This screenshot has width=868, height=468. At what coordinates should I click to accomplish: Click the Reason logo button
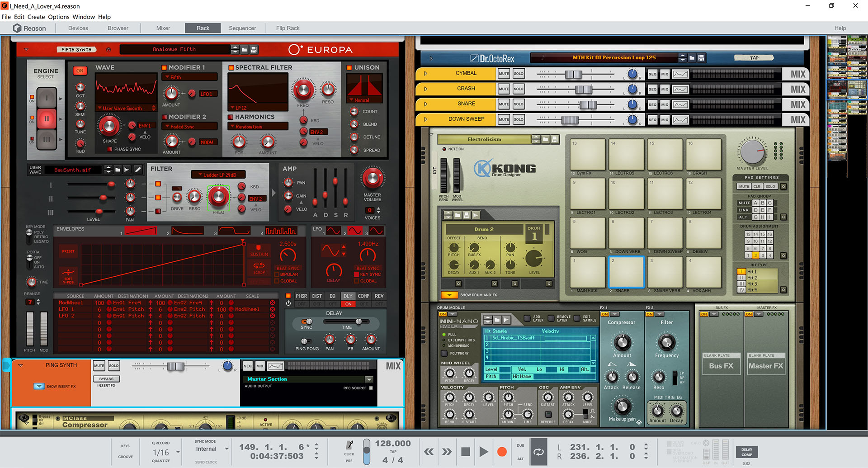coord(29,28)
